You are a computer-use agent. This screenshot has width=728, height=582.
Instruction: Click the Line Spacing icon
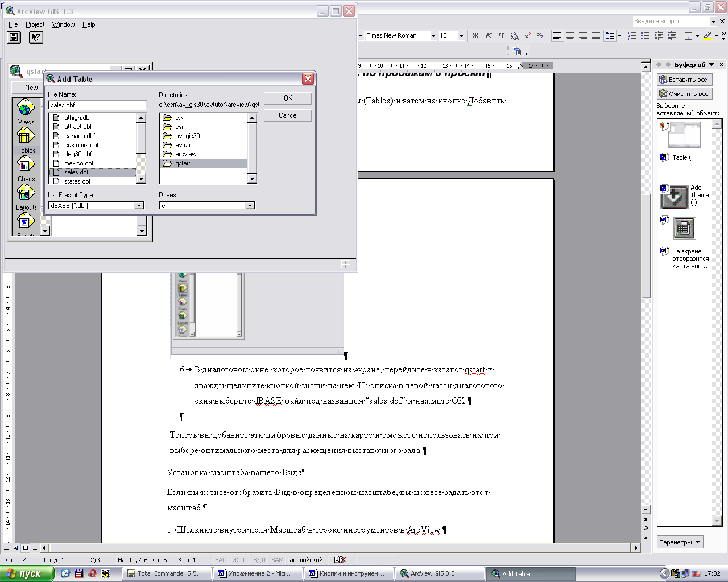[610, 35]
